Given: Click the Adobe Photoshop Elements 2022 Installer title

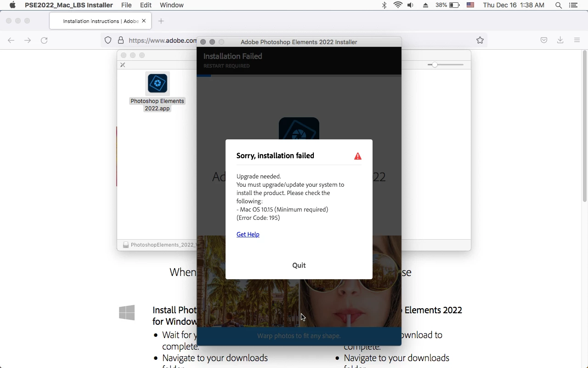Looking at the screenshot, I should click(x=299, y=42).
